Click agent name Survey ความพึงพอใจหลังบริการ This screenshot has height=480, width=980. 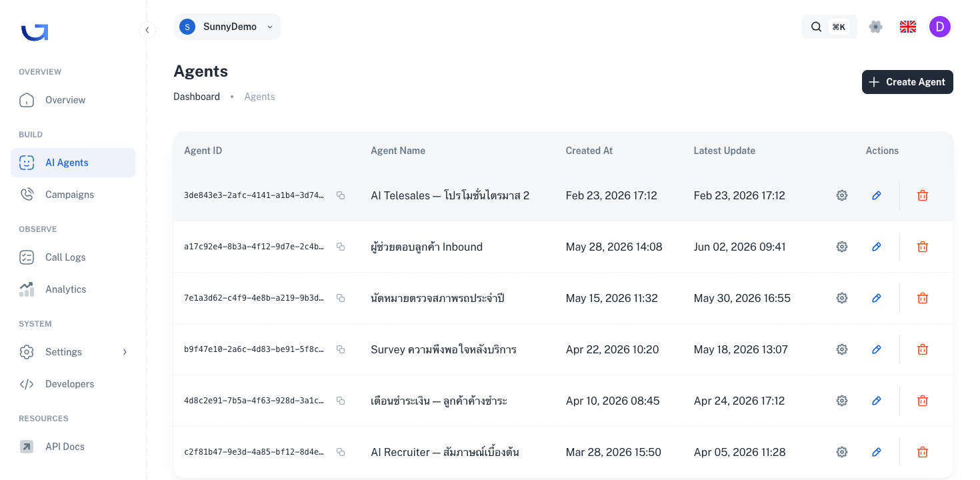click(443, 349)
